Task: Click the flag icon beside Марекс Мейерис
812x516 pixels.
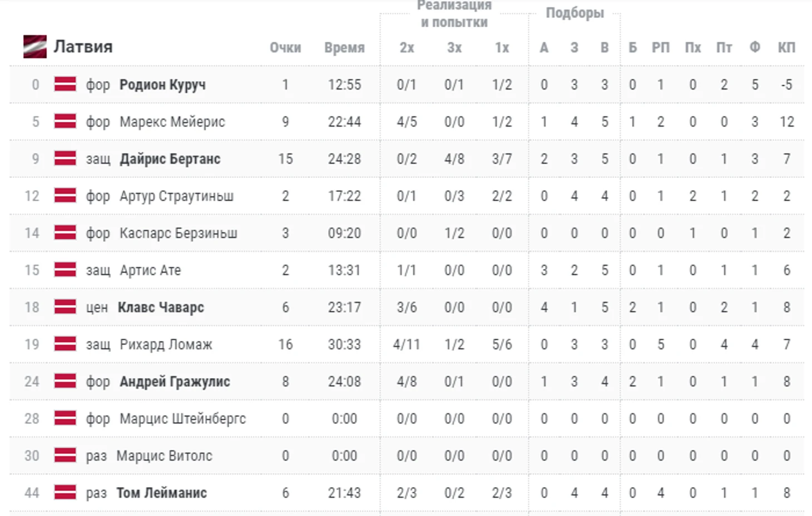Action: click(65, 121)
